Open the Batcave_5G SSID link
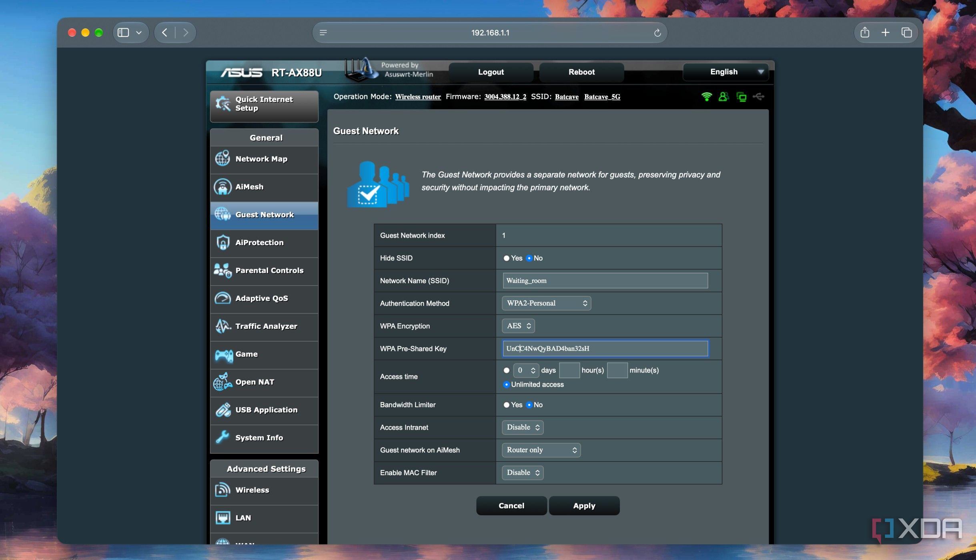The image size is (976, 560). 602,97
